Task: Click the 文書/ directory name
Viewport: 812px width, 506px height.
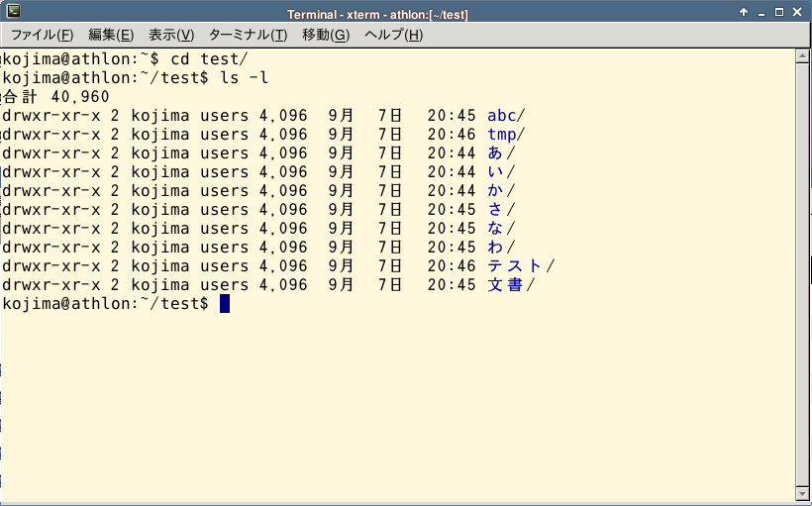Action: [x=511, y=285]
